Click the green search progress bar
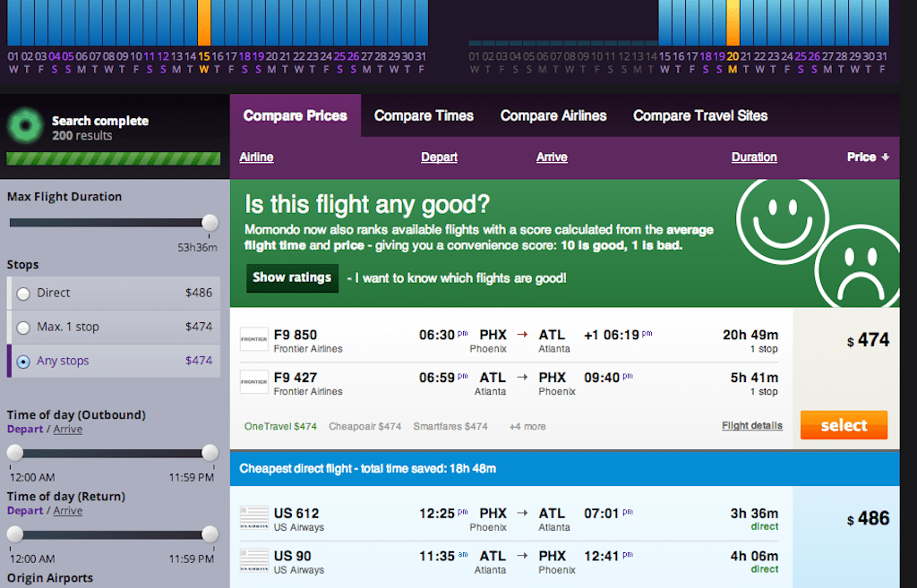Image resolution: width=917 pixels, height=588 pixels. point(114,158)
